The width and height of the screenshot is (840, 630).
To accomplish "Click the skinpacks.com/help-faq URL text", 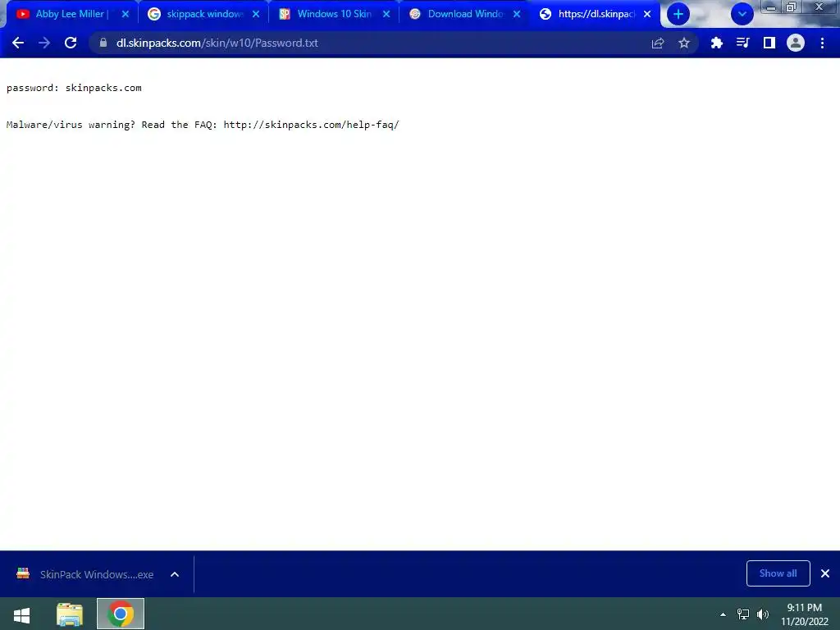I will [x=311, y=125].
